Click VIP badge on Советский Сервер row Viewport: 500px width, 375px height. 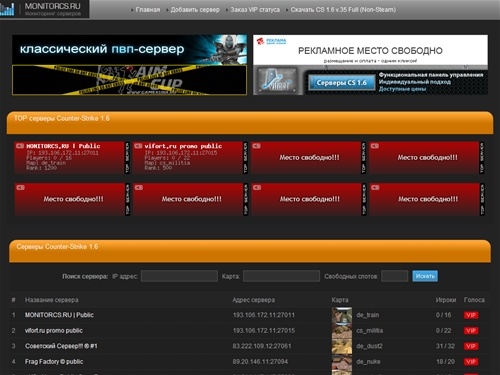tap(471, 346)
